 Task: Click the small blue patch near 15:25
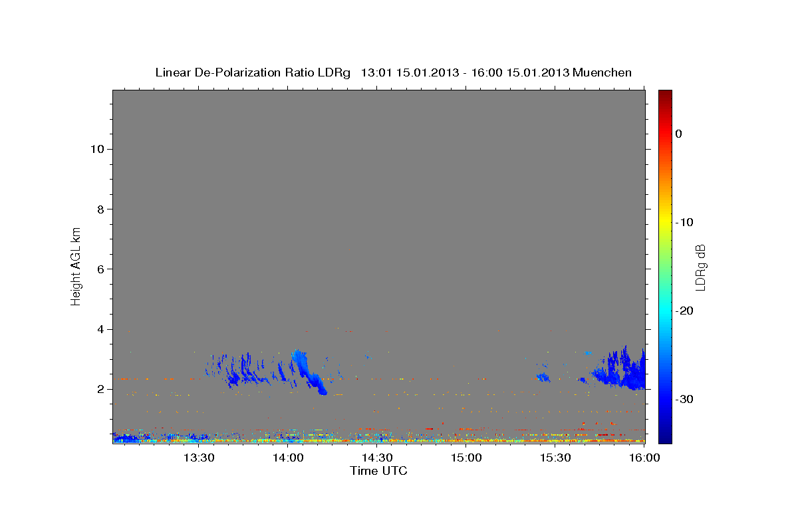543,377
